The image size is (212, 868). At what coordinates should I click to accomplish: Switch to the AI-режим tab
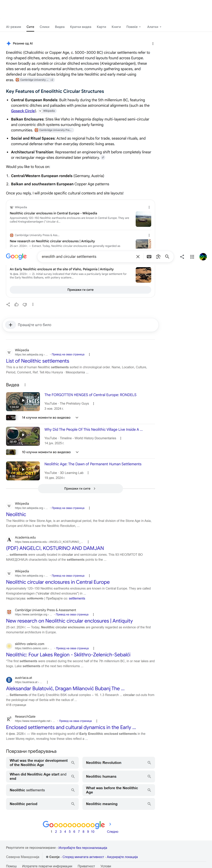tap(14, 27)
